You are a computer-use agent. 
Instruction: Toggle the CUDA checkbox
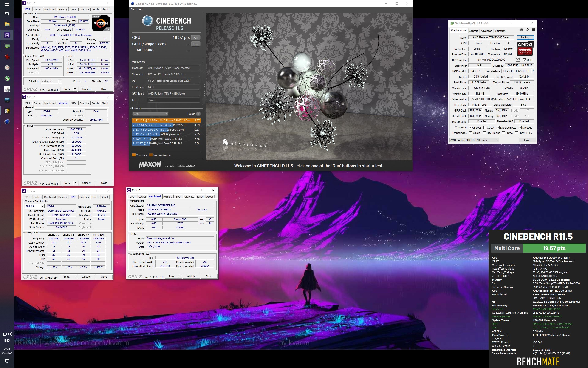485,127
